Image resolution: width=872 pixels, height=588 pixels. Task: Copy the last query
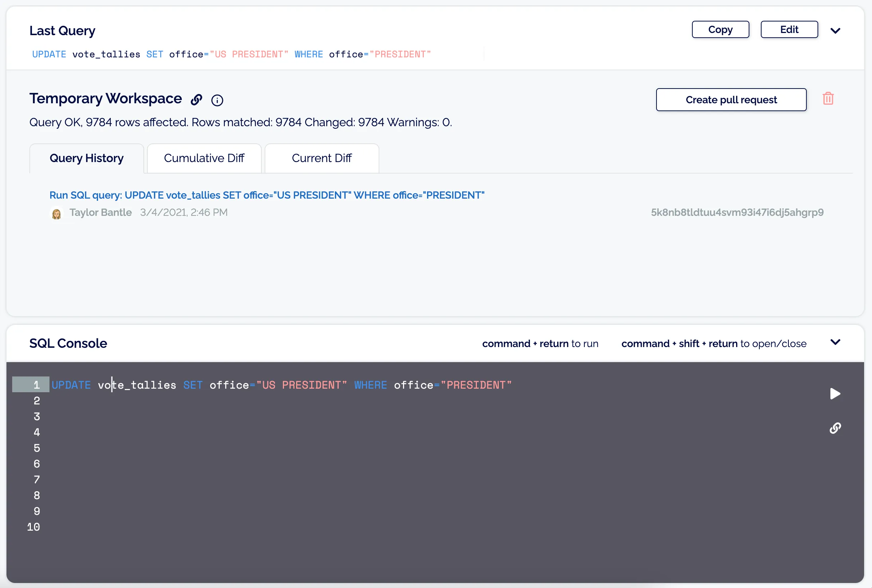click(x=720, y=29)
